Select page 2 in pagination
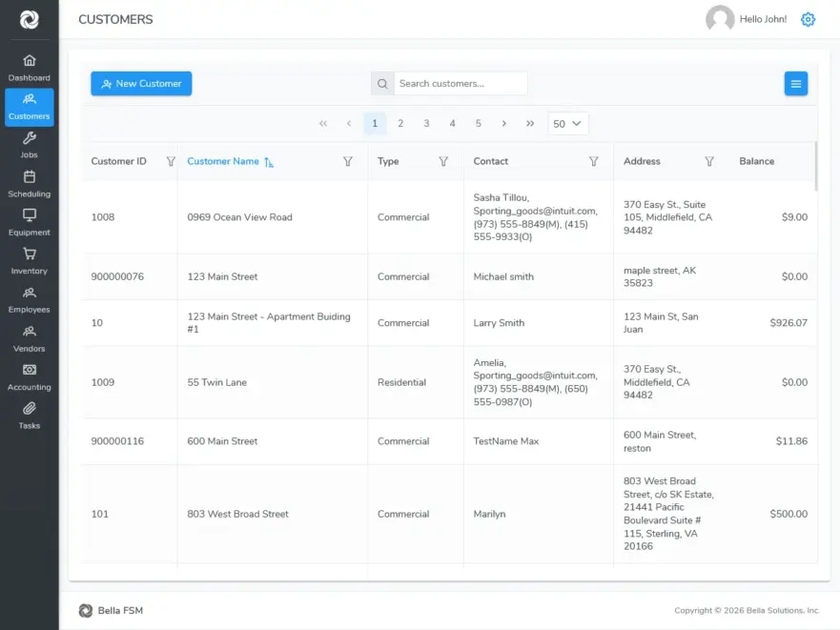The height and width of the screenshot is (630, 840). 400,123
